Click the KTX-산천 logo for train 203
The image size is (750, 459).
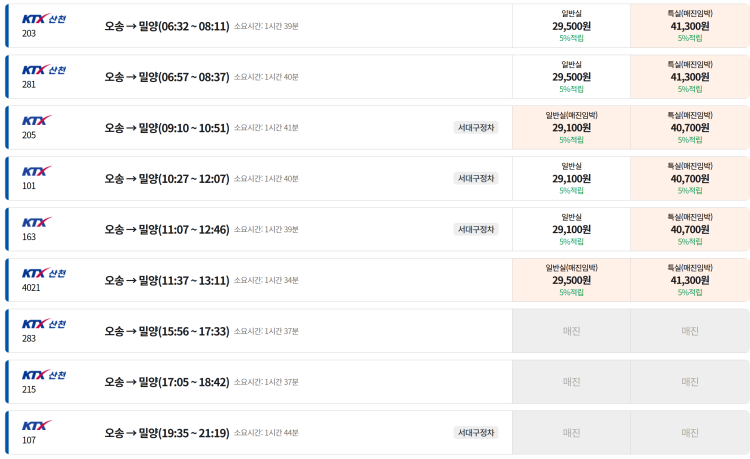tap(44, 19)
